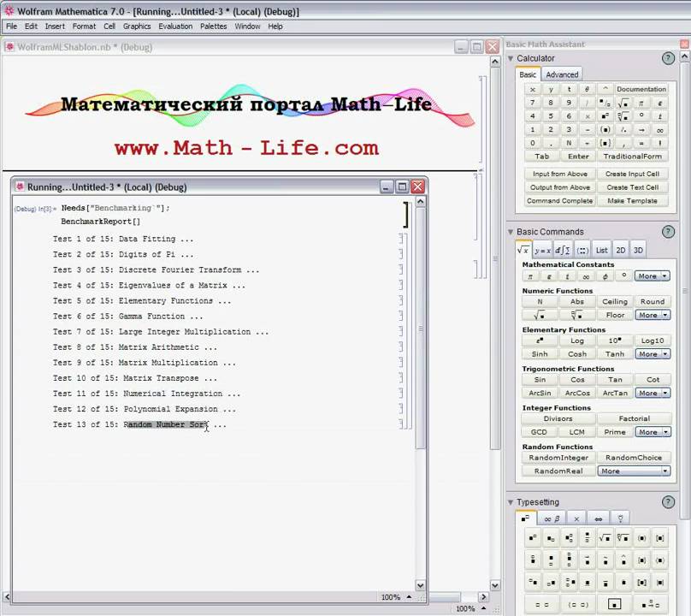This screenshot has width=691, height=616.
Task: Click the RandomInteger button
Action: click(558, 458)
